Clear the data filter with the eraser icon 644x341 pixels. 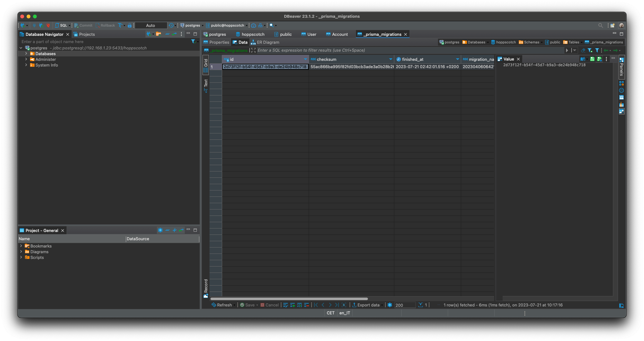click(x=583, y=50)
